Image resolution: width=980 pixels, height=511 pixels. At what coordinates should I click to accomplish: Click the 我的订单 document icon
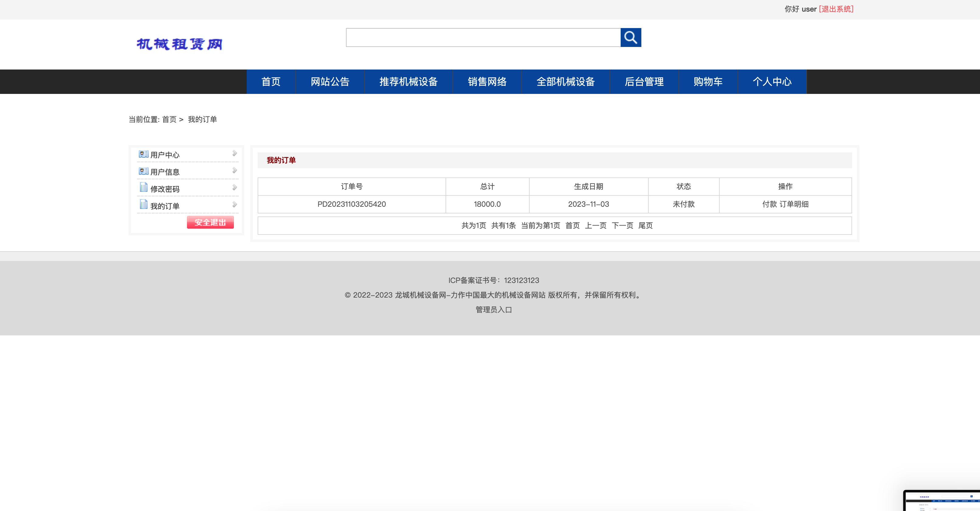tap(143, 204)
